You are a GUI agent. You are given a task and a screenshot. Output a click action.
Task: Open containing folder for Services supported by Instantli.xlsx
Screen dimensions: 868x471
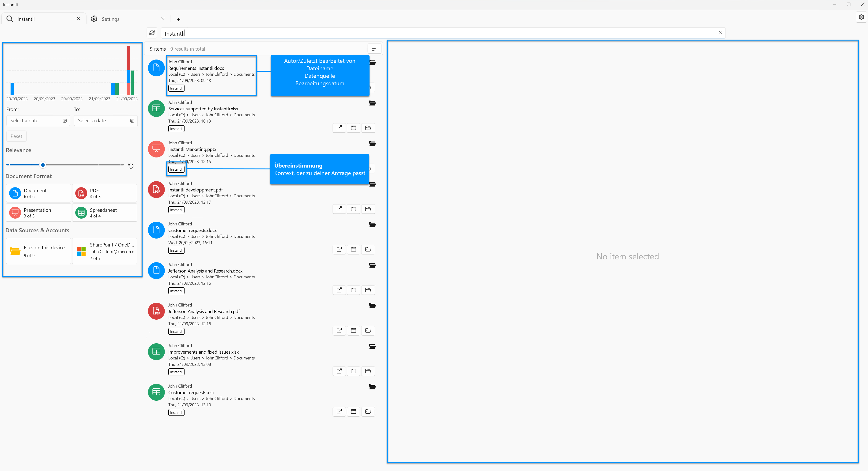coord(368,128)
